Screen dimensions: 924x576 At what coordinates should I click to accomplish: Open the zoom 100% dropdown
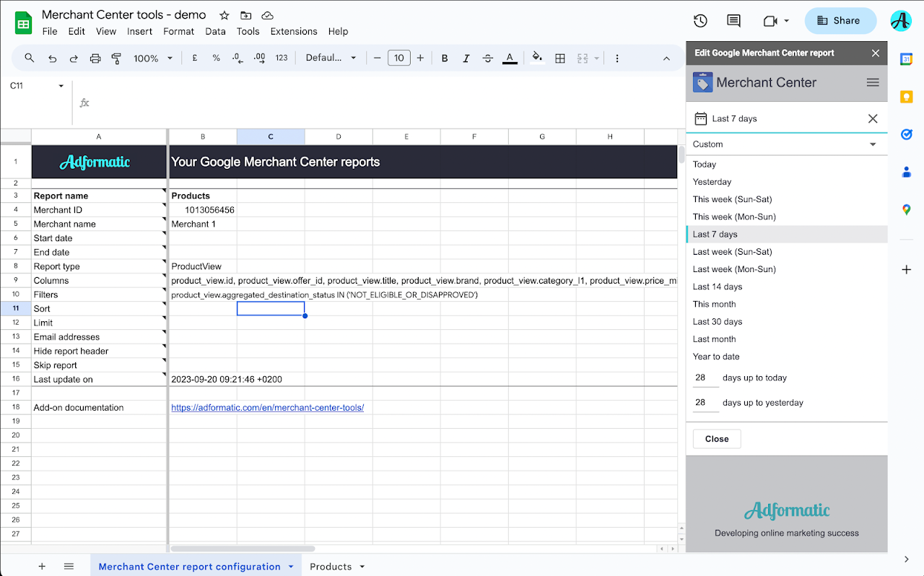(153, 58)
